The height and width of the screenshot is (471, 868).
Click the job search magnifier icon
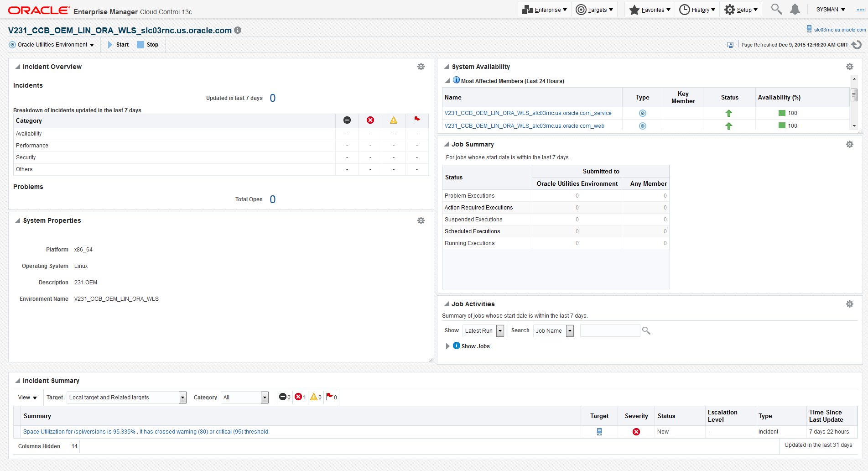pyautogui.click(x=646, y=330)
